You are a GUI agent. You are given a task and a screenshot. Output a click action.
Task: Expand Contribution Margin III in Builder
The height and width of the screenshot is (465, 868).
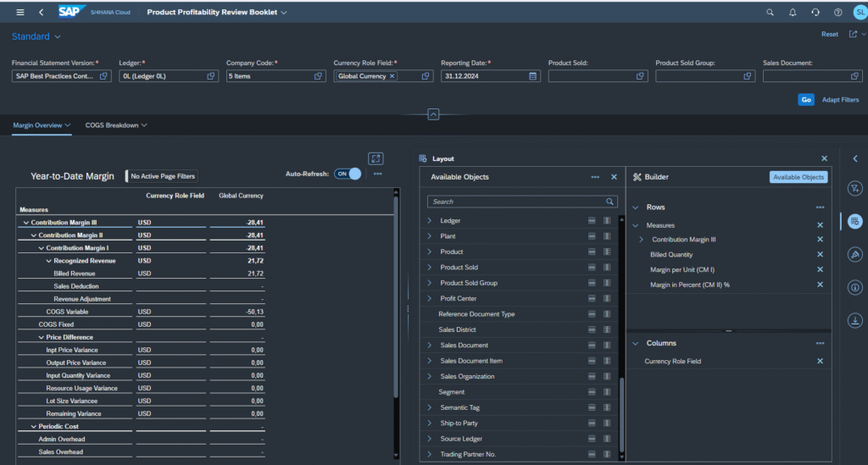[x=641, y=240]
